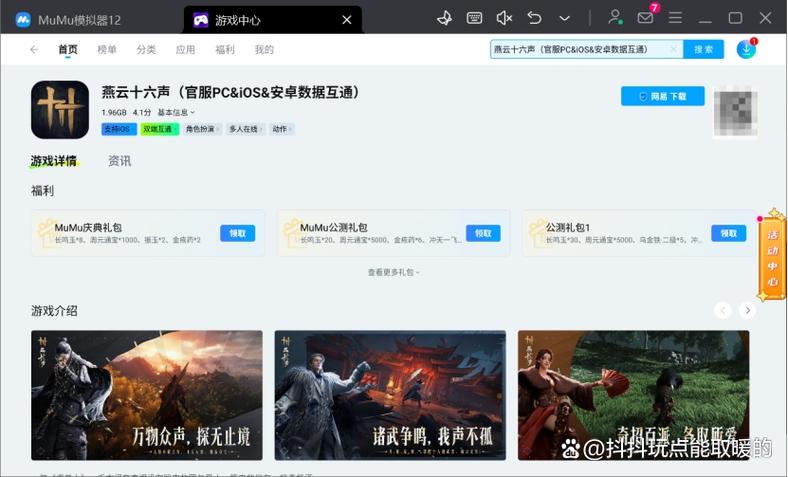This screenshot has width=788, height=477.
Task: Go back using the left arrow
Action: [34, 49]
